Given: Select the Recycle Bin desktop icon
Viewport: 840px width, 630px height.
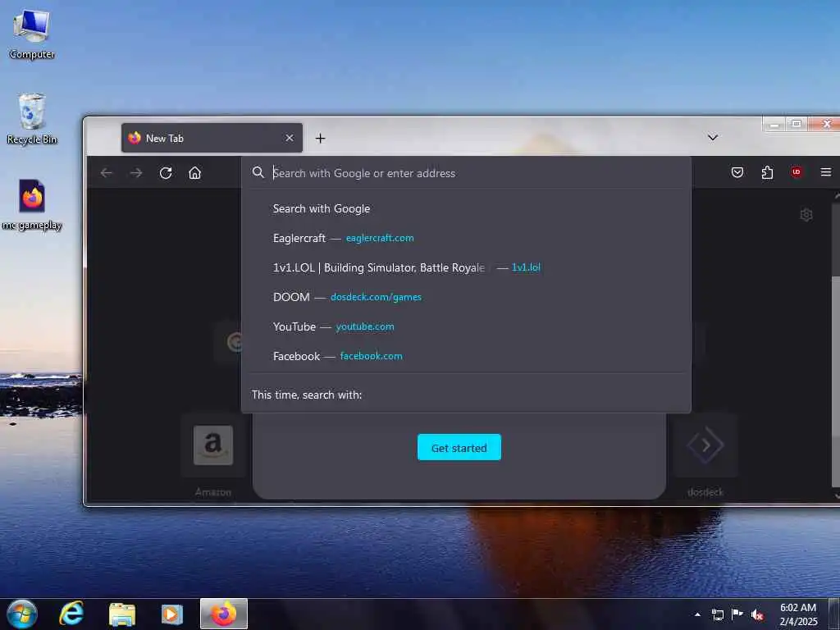Looking at the screenshot, I should (x=32, y=118).
